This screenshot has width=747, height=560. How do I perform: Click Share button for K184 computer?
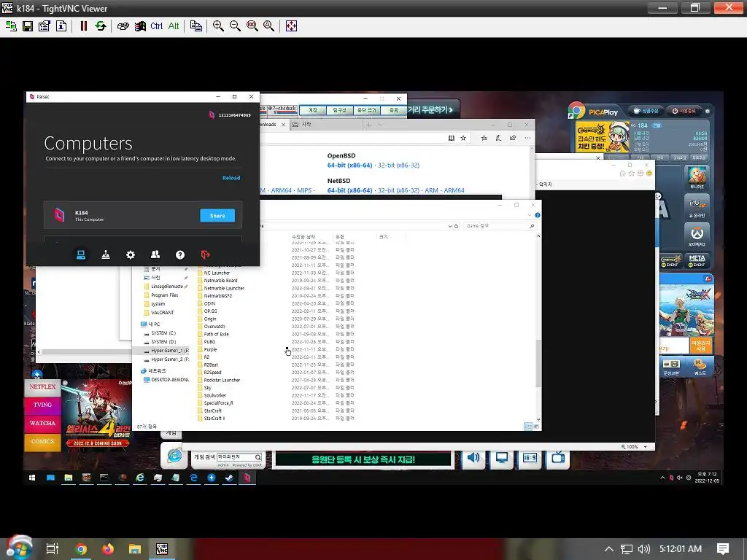coord(217,216)
